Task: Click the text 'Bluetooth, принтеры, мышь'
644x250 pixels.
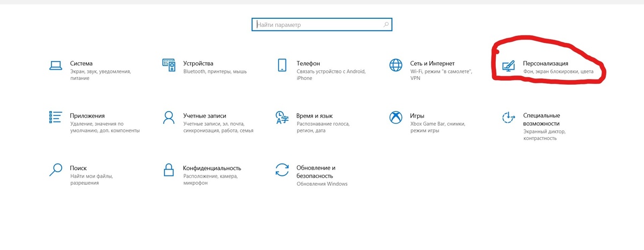Action: (215, 71)
